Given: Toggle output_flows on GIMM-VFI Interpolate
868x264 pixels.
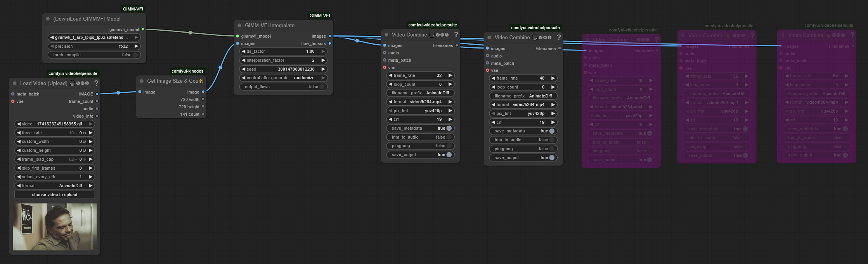Looking at the screenshot, I should pyautogui.click(x=283, y=87).
